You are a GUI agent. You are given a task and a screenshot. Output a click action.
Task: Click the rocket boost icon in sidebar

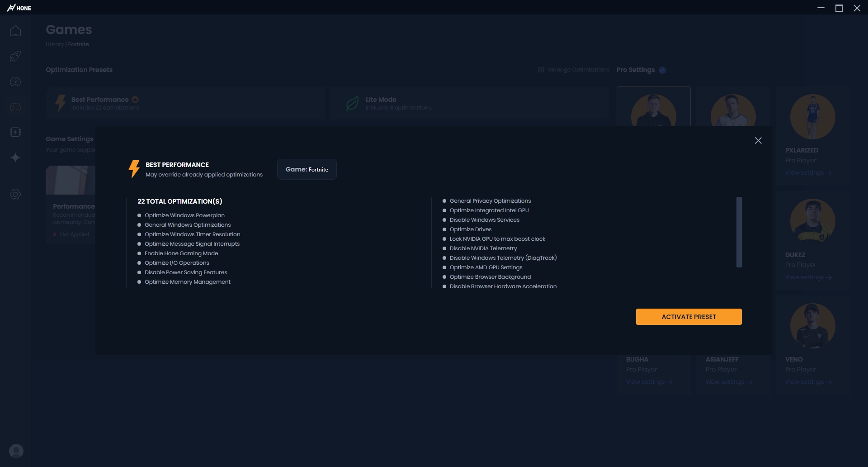point(15,57)
